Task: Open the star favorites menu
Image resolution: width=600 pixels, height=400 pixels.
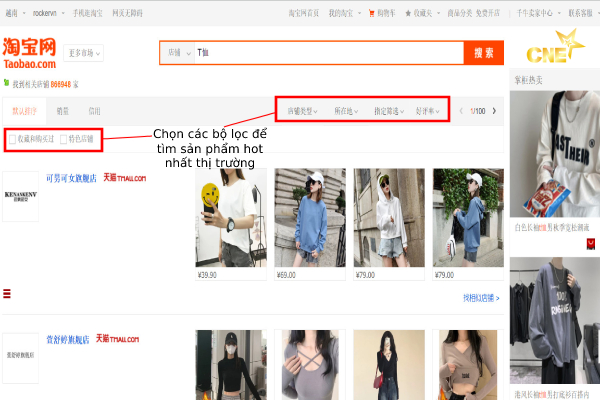Action: [x=422, y=13]
